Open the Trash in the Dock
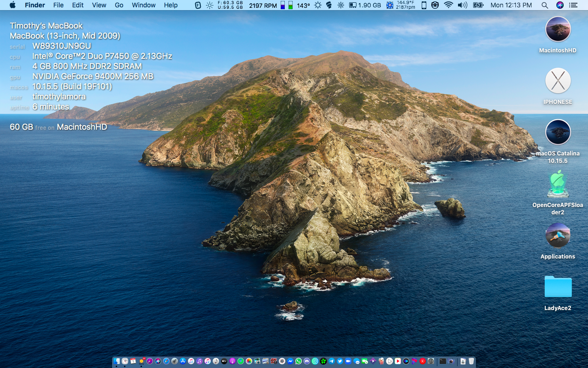The width and height of the screenshot is (588, 368). 471,361
